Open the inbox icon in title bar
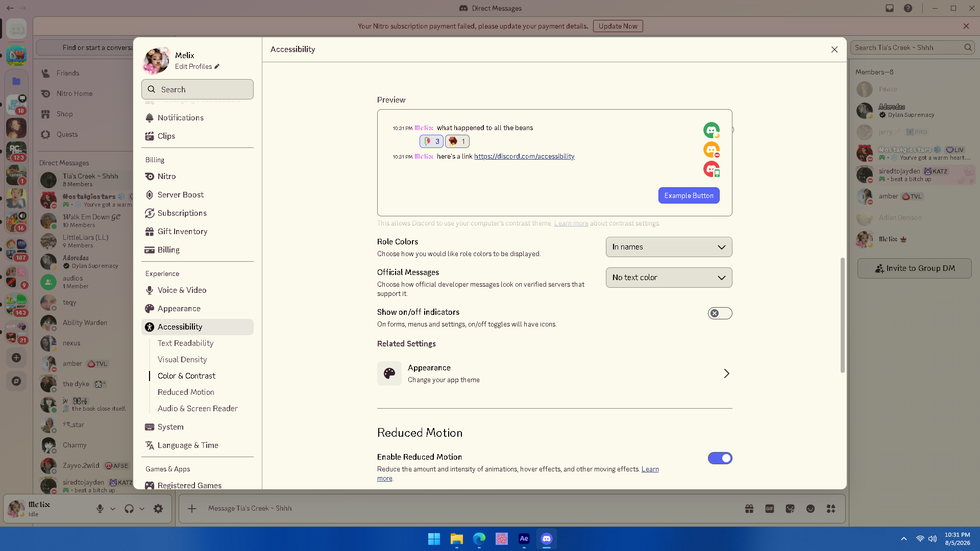Image resolution: width=980 pixels, height=551 pixels. click(x=890, y=8)
